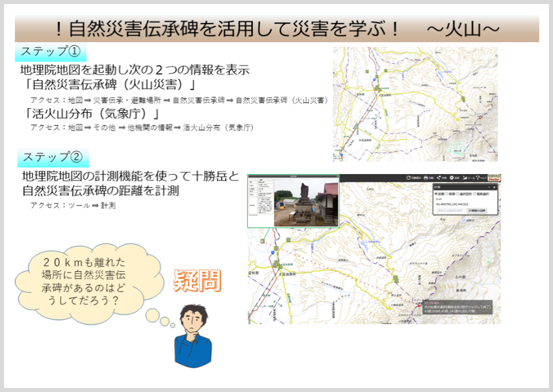
Task: Click the 上富良野町 label on lower map
Action: 287,274
